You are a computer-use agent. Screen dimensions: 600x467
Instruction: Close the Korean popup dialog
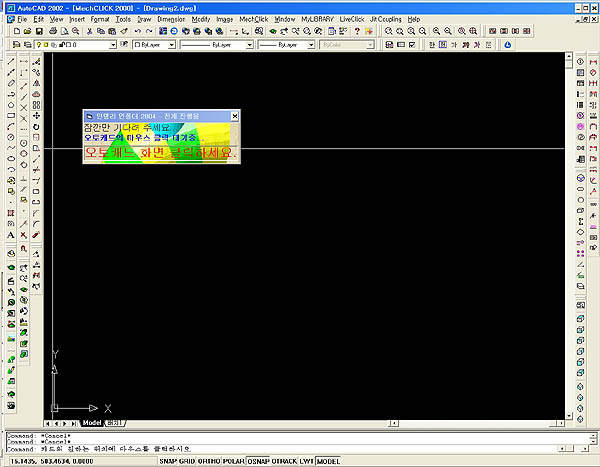[x=235, y=116]
